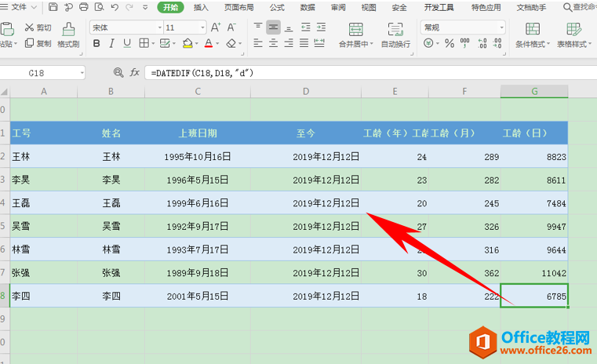Toggle Bold formatting

click(x=96, y=44)
